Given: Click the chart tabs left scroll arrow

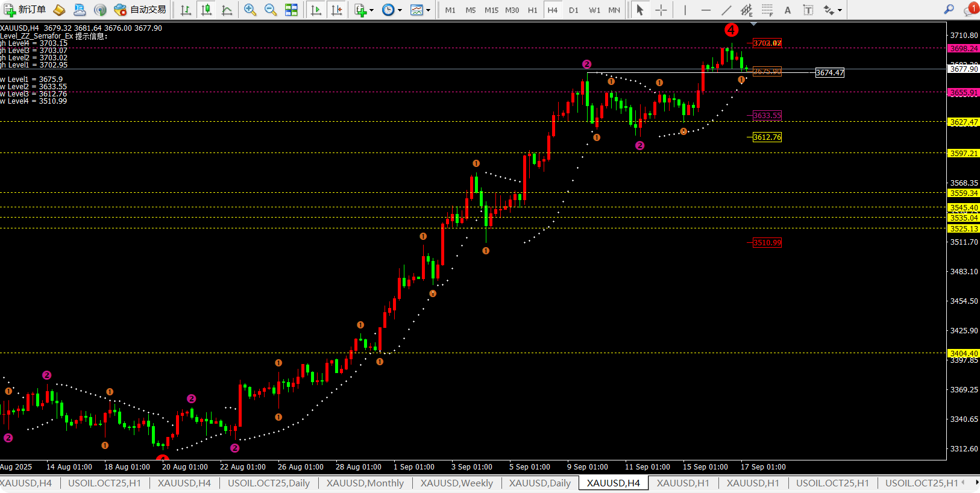Looking at the screenshot, I should coord(963,482).
